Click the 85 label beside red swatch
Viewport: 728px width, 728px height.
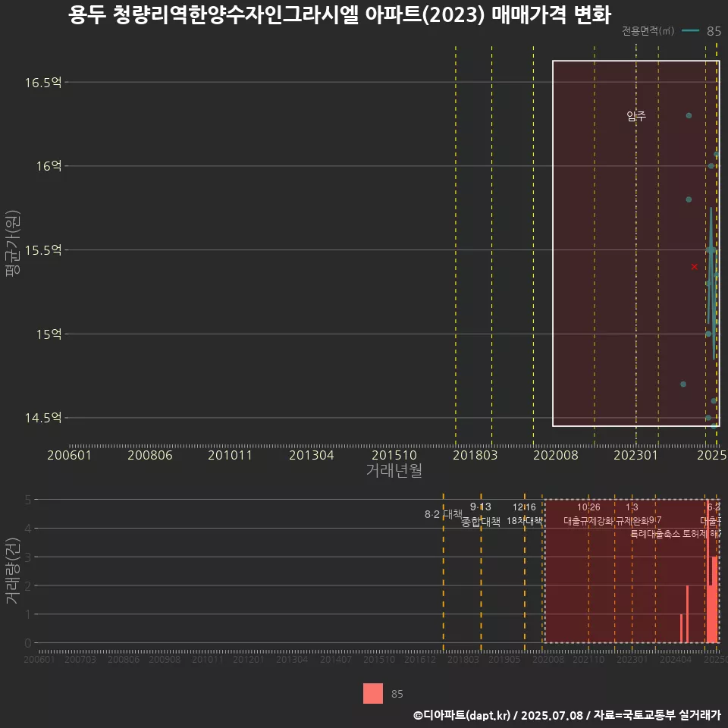click(x=397, y=694)
